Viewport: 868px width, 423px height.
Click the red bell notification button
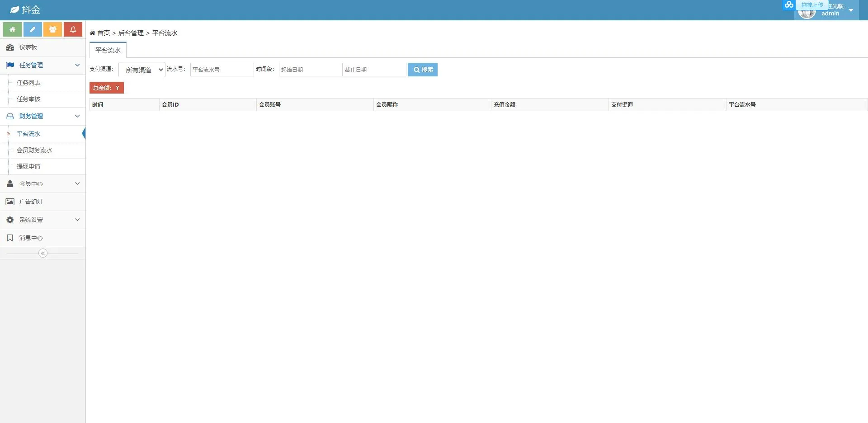[x=73, y=29]
